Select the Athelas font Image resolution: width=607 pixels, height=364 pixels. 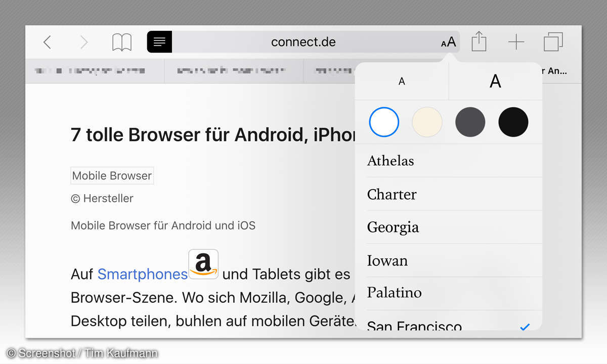pos(449,161)
